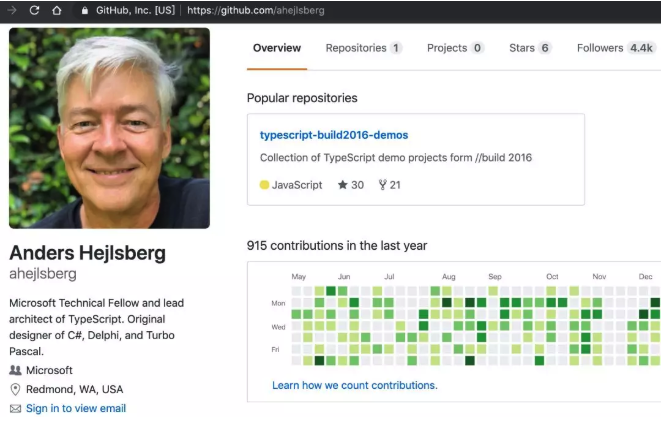Click the Fri row label in graph

(275, 349)
